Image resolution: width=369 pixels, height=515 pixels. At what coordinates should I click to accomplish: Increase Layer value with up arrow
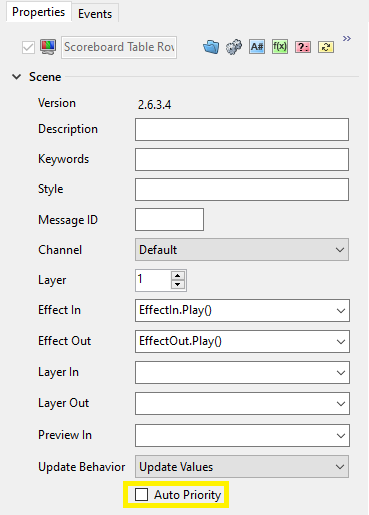point(178,276)
